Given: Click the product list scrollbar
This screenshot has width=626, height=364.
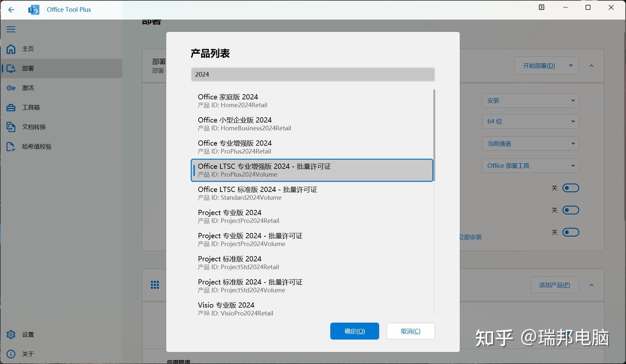Looking at the screenshot, I should point(434,135).
